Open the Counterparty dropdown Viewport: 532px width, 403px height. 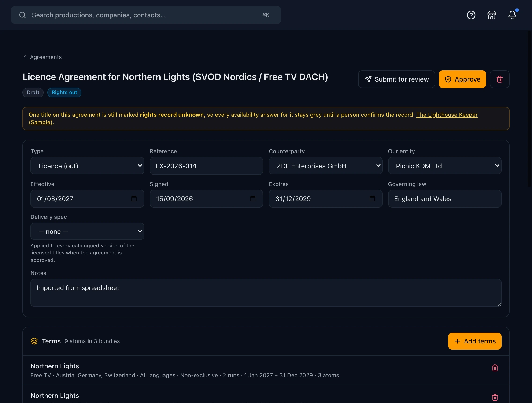click(325, 166)
